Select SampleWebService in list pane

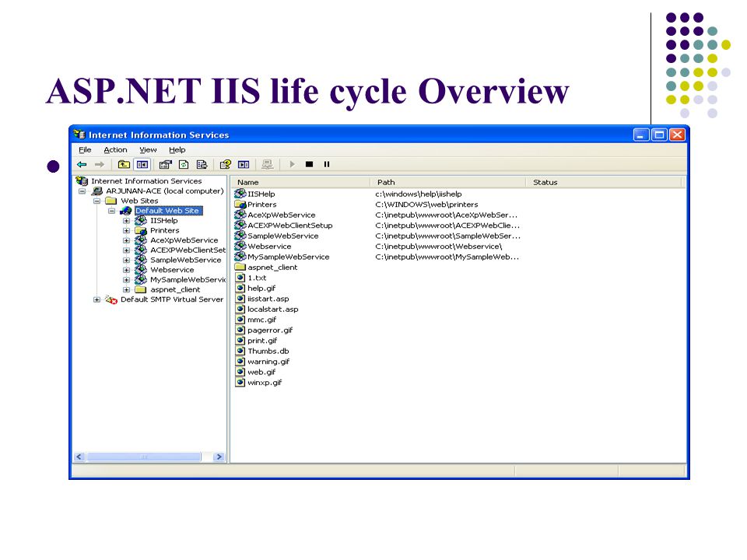pyautogui.click(x=282, y=236)
